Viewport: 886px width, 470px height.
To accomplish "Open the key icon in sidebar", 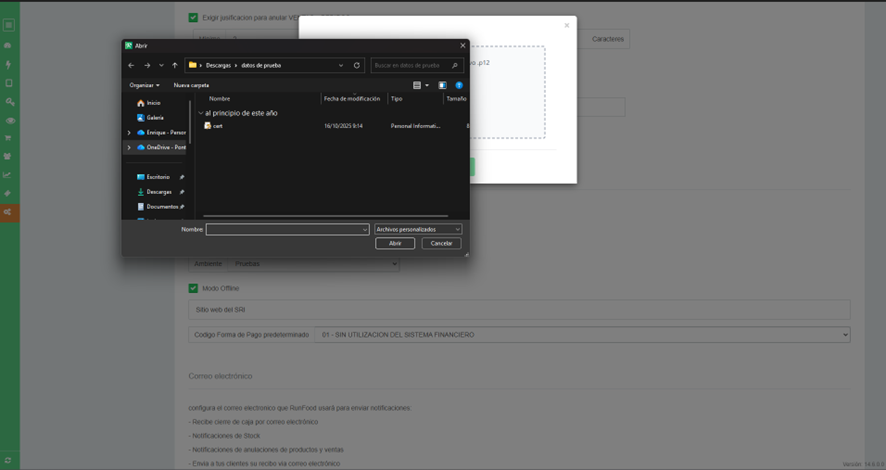I will 10,102.
